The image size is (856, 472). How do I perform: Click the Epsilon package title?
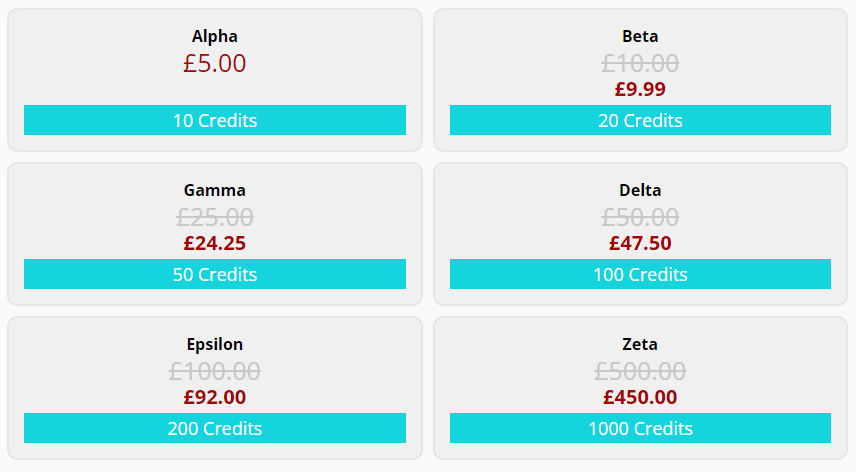tap(215, 344)
